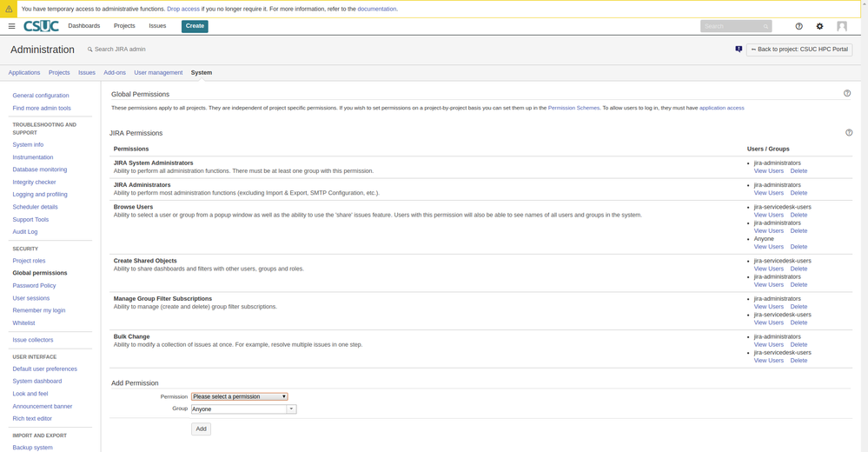Open Projects menu in top navigation
This screenshot has height=452, width=868.
pyautogui.click(x=124, y=25)
